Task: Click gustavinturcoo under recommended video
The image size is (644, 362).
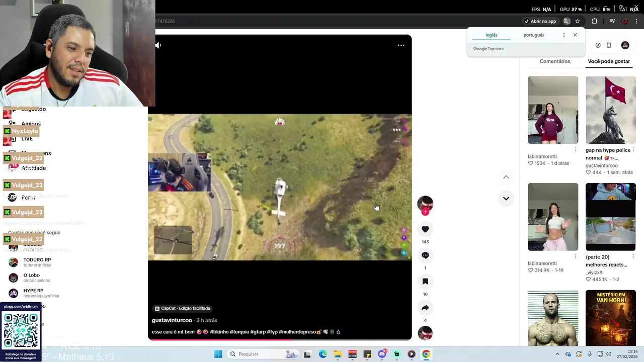Action: 602,165
